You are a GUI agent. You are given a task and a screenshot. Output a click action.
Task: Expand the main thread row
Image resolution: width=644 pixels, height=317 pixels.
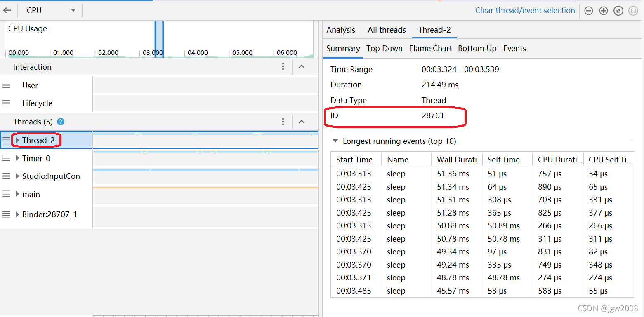coord(17,194)
